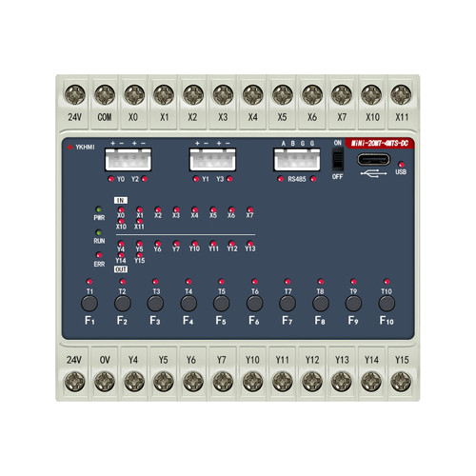Click the green PWR indicator LED
This screenshot has width=476, height=476.
[x=99, y=209]
